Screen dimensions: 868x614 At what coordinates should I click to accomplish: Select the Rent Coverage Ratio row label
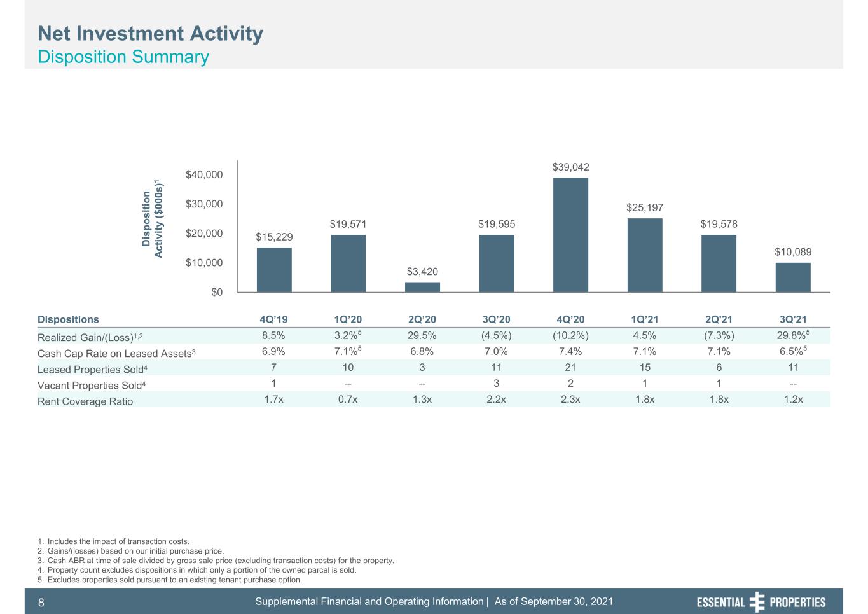85,401
